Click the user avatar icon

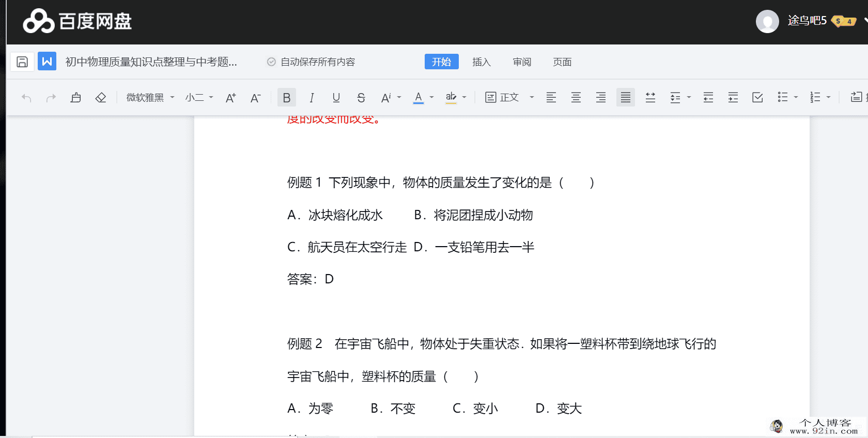coord(767,21)
